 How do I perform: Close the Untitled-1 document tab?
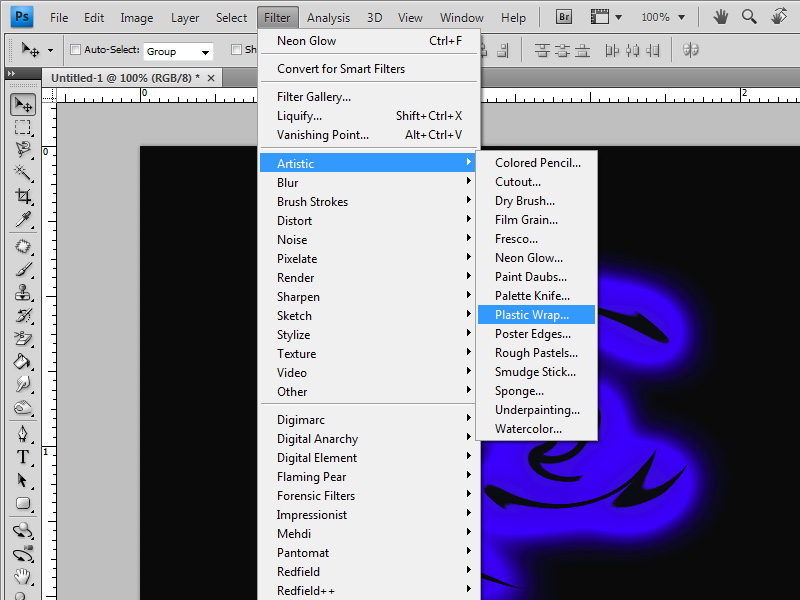(x=212, y=78)
